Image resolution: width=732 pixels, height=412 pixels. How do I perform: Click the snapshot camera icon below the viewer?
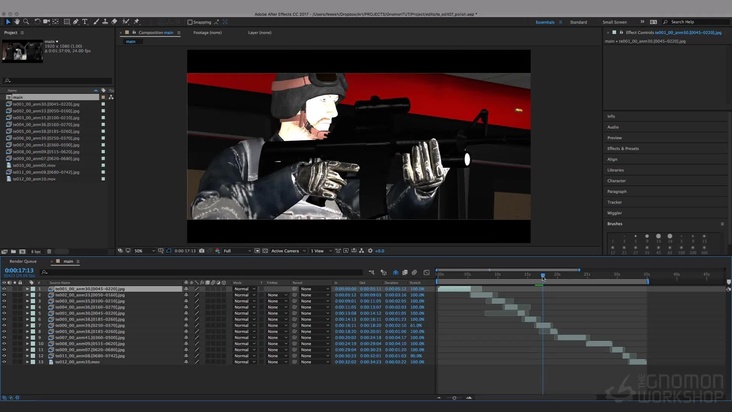pyautogui.click(x=202, y=250)
